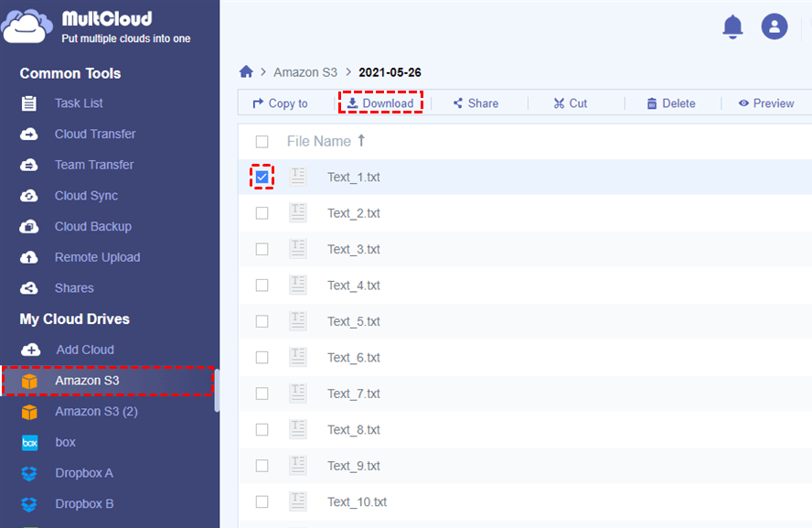This screenshot has width=812, height=528.
Task: Open Cloud Transfer in sidebar
Action: (x=95, y=134)
